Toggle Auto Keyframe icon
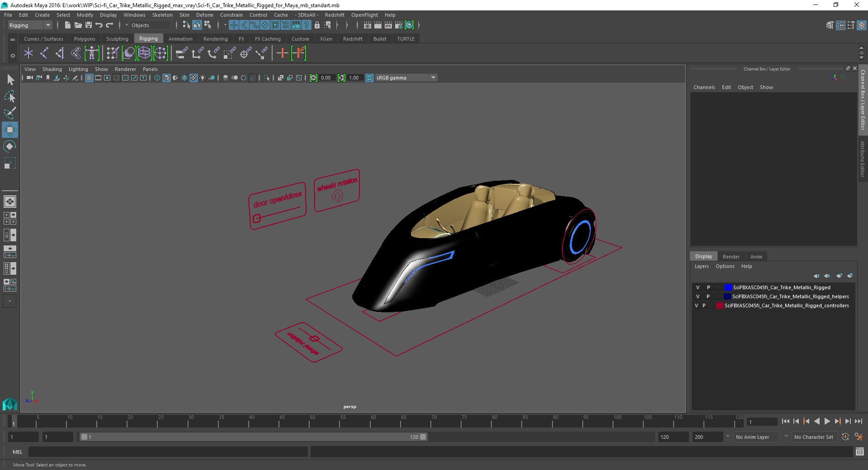868x470 pixels. tap(845, 437)
